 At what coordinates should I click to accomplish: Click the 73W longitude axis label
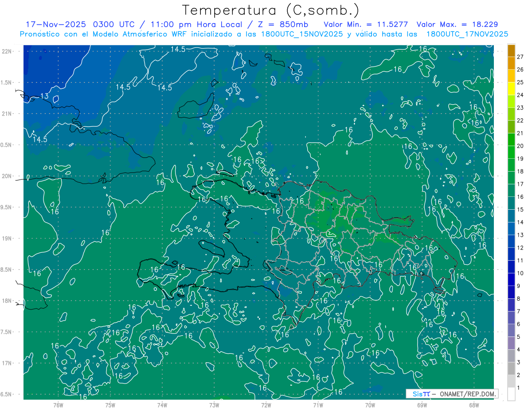coord(214,405)
